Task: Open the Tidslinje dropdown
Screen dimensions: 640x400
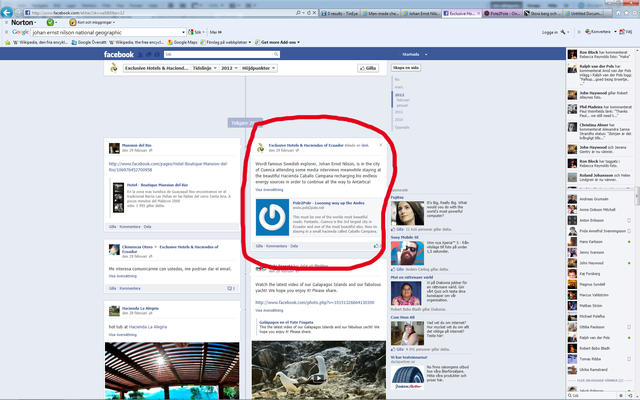Action: tap(204, 68)
